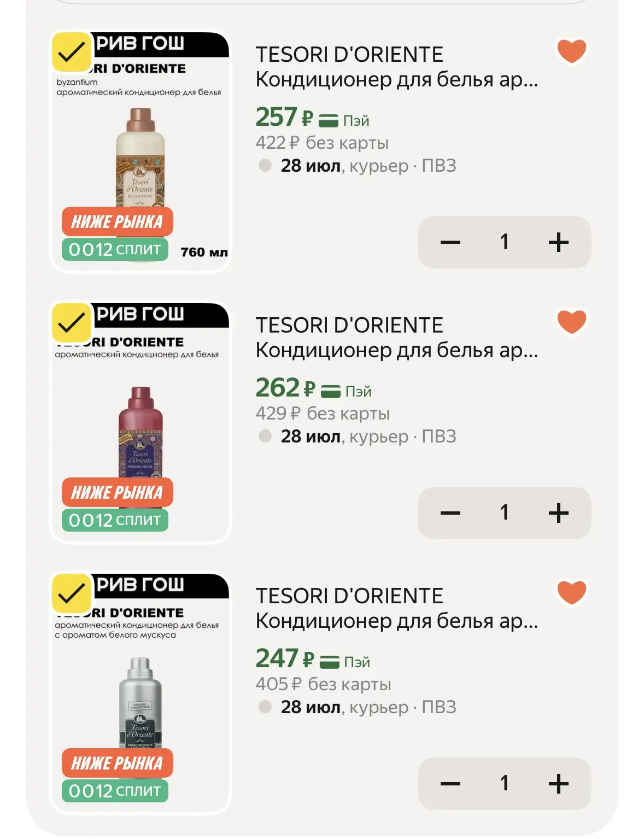
Task: Toggle favorite heart on 262 ₽ conditioner
Action: point(571,322)
